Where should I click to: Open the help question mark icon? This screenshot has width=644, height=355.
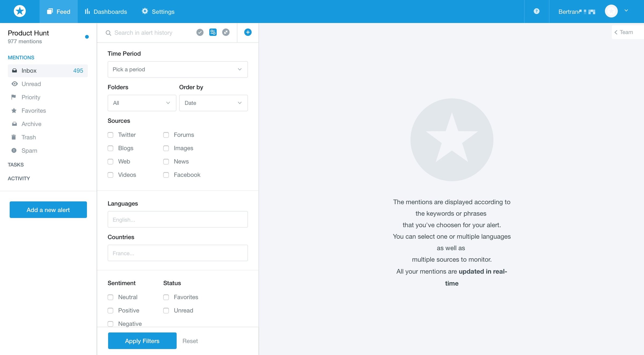pos(536,11)
